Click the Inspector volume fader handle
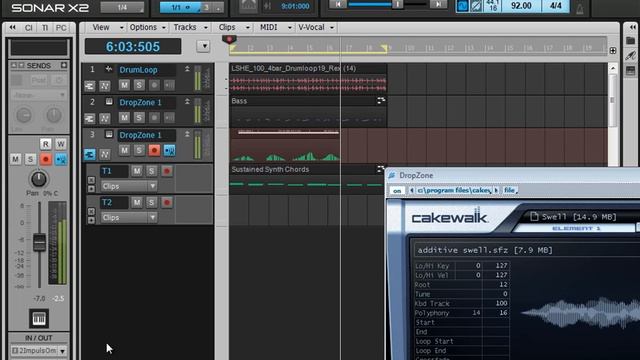 coord(40,242)
